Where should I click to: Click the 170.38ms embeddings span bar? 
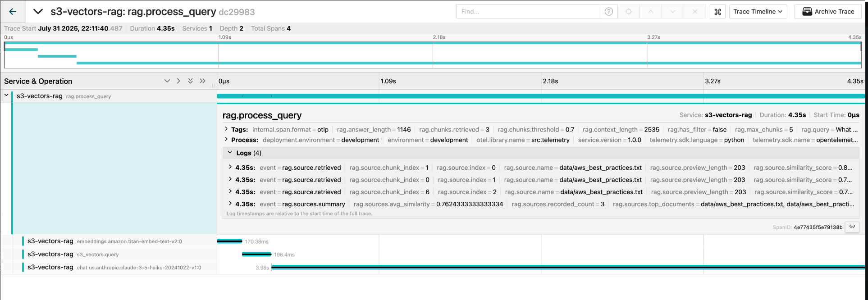tap(229, 241)
